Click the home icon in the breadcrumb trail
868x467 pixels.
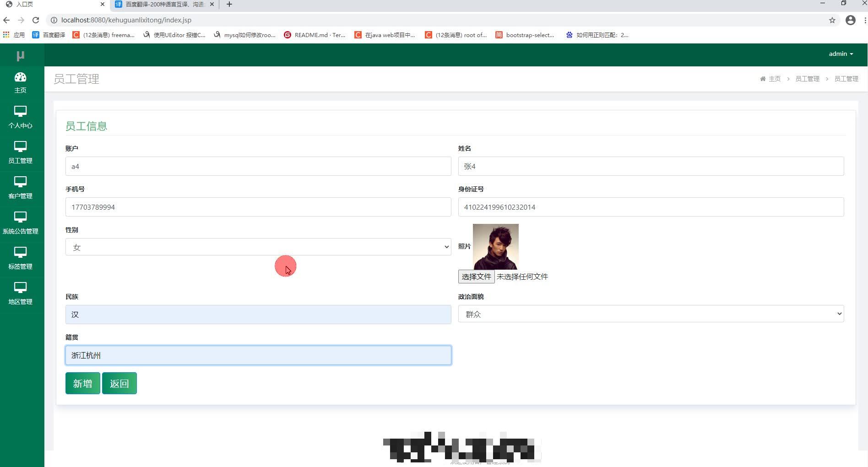coord(763,78)
